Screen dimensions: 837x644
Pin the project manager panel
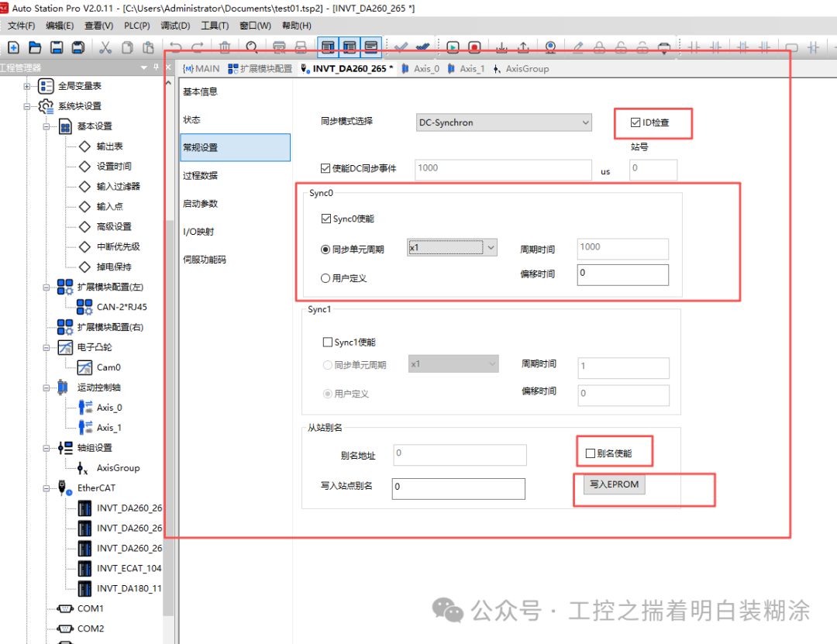pyautogui.click(x=156, y=67)
